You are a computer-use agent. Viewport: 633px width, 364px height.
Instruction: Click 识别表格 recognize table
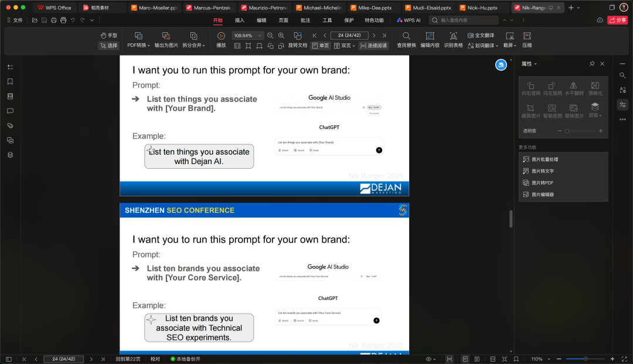(x=453, y=40)
